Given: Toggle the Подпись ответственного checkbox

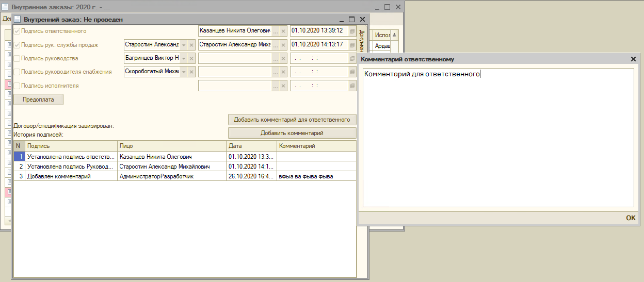Looking at the screenshot, I should 17,31.
